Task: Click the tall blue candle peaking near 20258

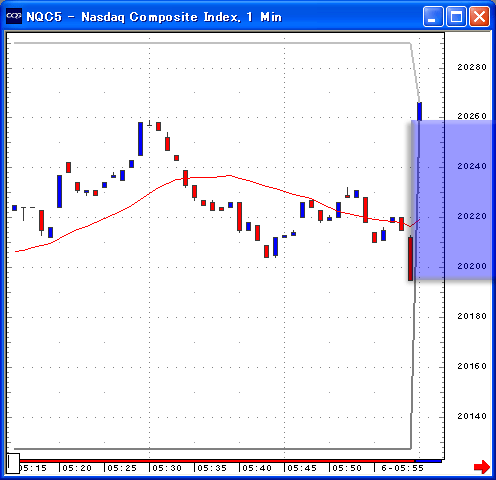Action: (140, 139)
